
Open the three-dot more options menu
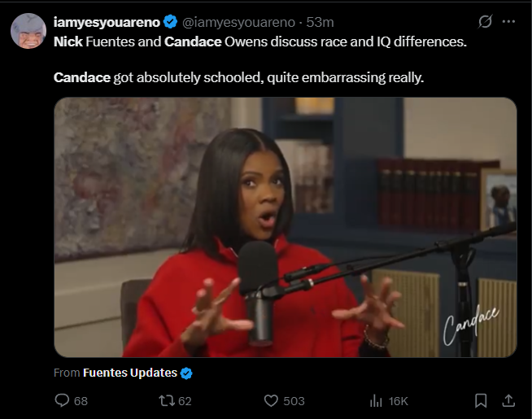(508, 21)
